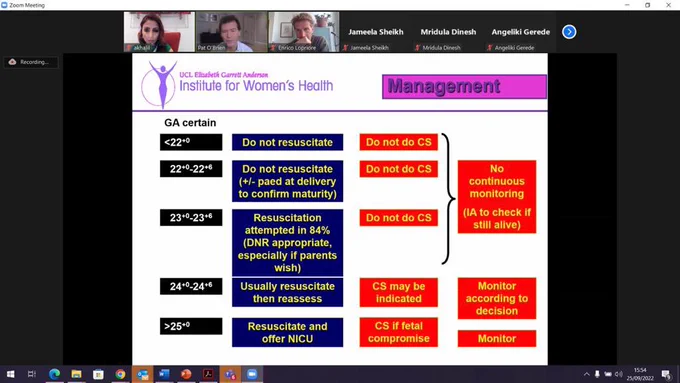The width and height of the screenshot is (680, 383).
Task: Select Jameela Sheikh participant tile
Action: point(376,32)
